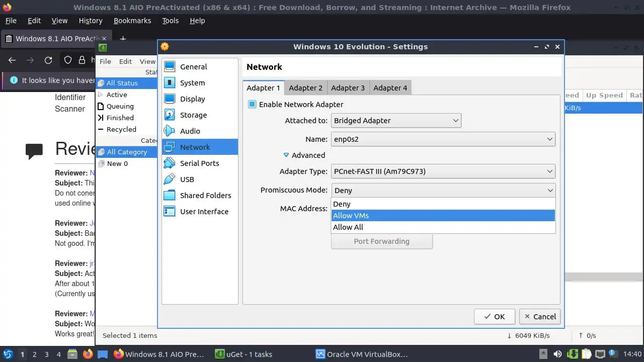Click the settings gear window icon
The width and height of the screenshot is (644, 362).
pyautogui.click(x=165, y=47)
